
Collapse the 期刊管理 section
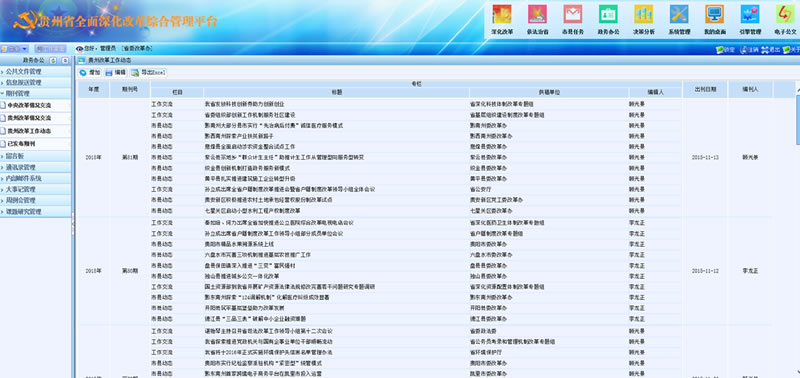35,93
